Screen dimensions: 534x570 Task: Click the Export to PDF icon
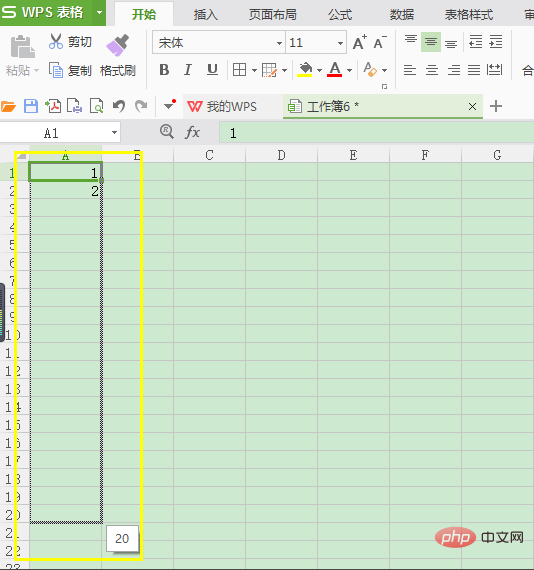coord(53,106)
